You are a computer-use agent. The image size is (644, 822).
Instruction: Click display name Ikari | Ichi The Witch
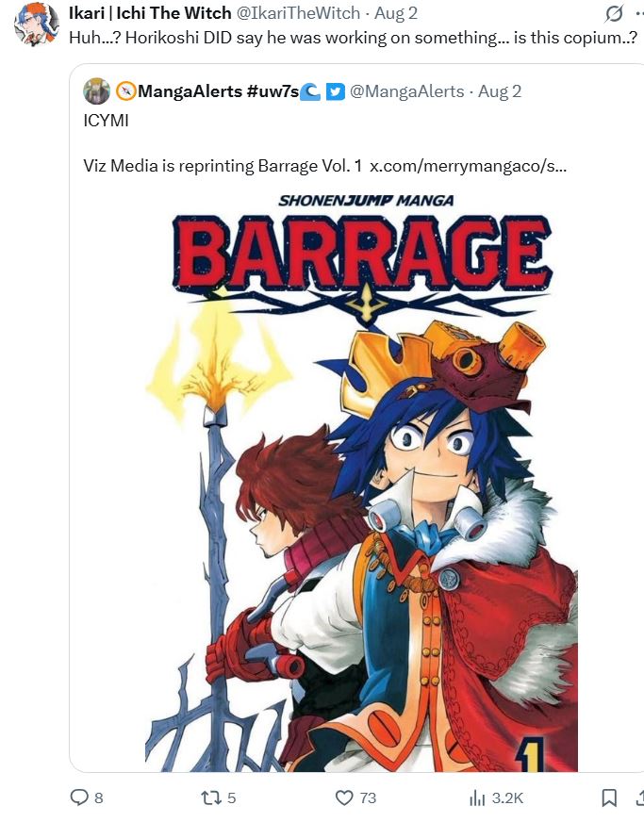click(x=150, y=13)
